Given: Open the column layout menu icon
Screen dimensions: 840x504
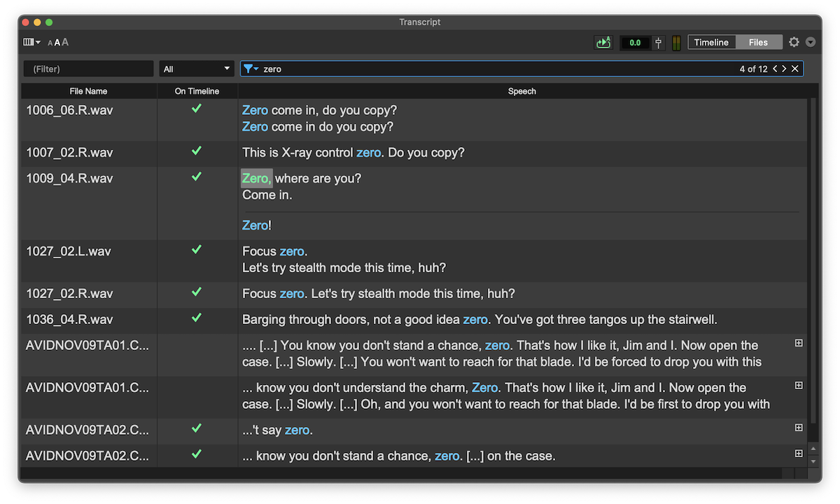Looking at the screenshot, I should [x=31, y=43].
